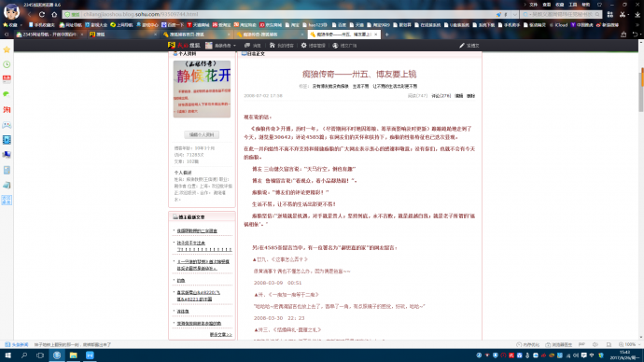Viewport: 644px width, 362px height.
Task: Expand the address bar history dropdown
Action: click(514, 14)
